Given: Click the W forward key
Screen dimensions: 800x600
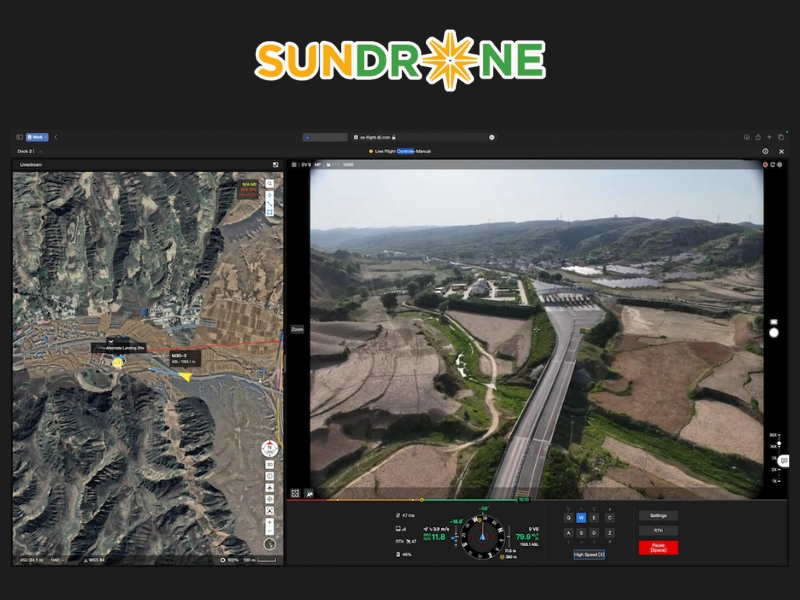Looking at the screenshot, I should click(581, 518).
